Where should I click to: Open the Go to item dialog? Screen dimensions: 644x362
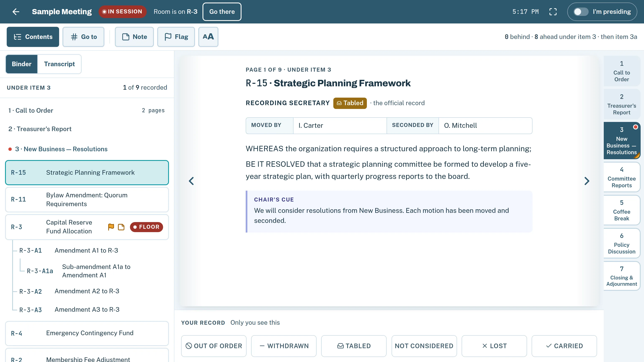[x=83, y=37]
